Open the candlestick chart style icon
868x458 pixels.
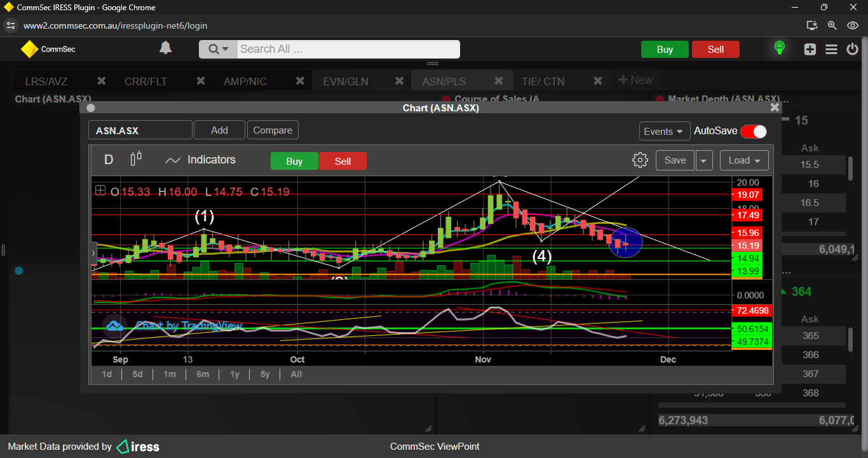tap(136, 159)
